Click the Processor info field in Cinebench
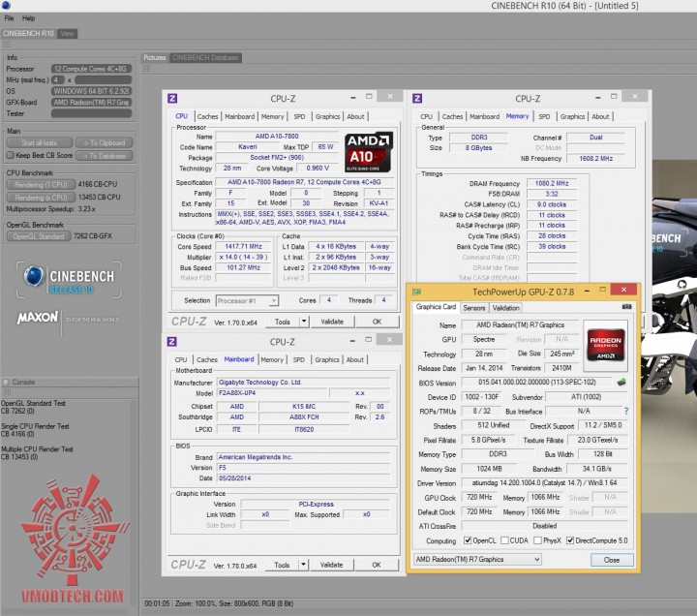 pyautogui.click(x=92, y=69)
